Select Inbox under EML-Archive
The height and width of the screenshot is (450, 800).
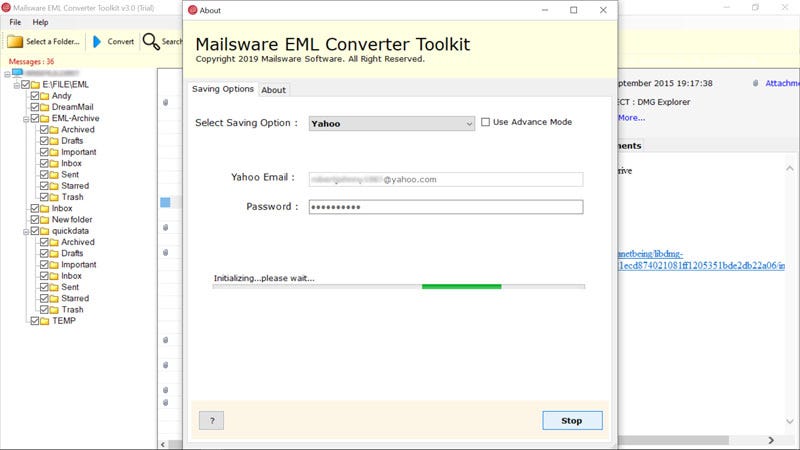point(71,163)
